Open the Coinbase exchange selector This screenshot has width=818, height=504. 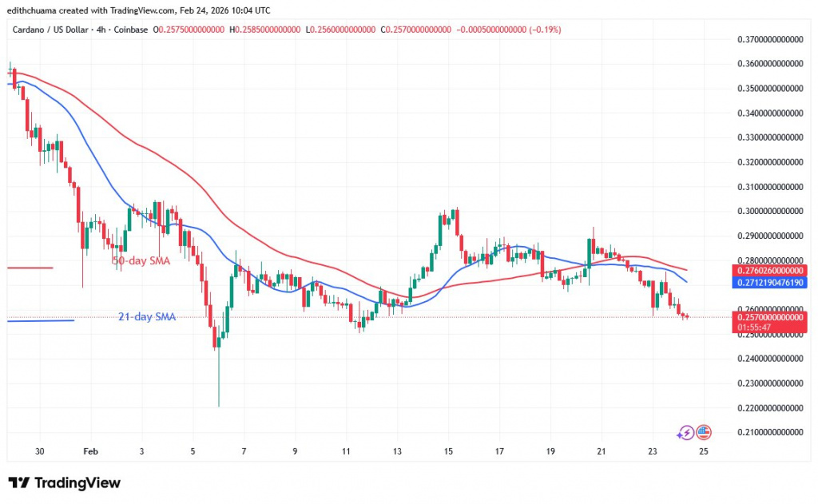point(129,30)
